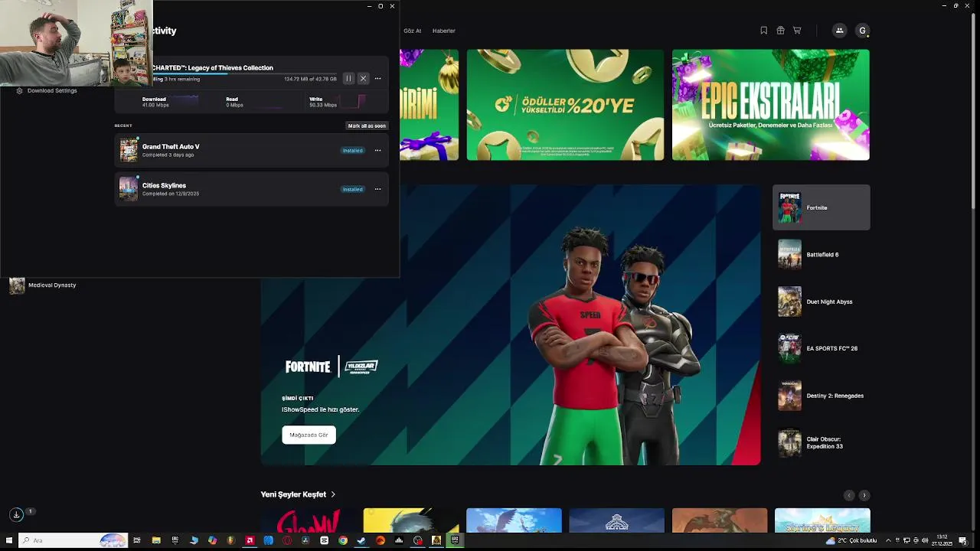Select Battlefield 6 in the featured list
Screen dimensions: 980x551
click(821, 255)
